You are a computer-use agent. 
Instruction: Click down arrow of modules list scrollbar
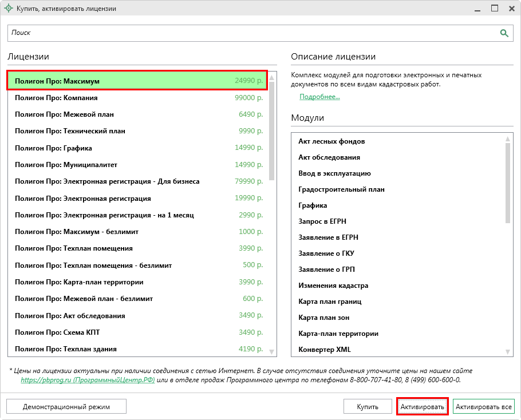pyautogui.click(x=507, y=351)
